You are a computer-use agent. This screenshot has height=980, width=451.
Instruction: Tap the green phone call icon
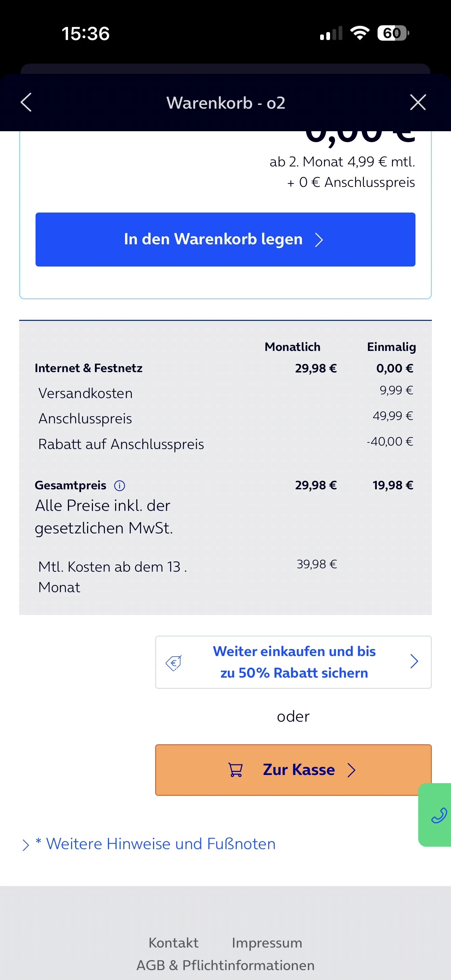(x=438, y=815)
